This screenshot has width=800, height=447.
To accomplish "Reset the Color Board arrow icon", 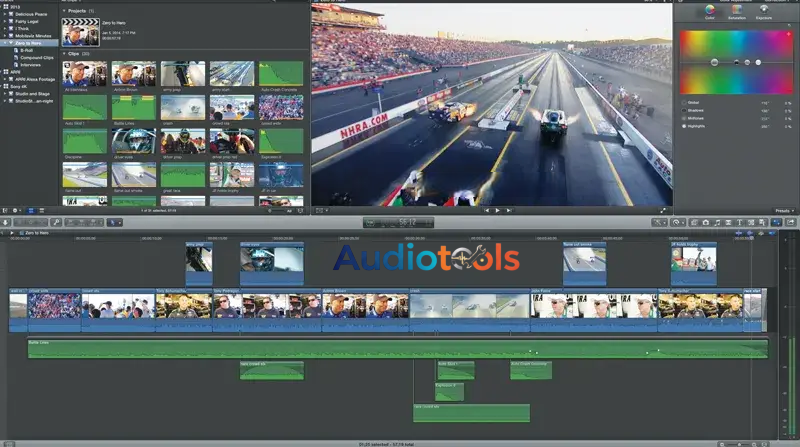I will [x=789, y=25].
